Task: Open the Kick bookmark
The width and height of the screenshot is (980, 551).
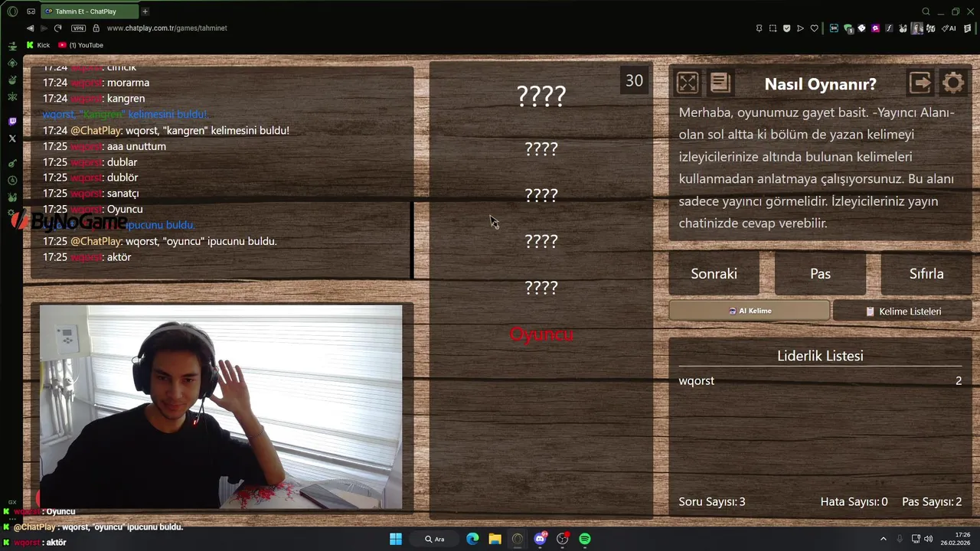Action: click(38, 45)
